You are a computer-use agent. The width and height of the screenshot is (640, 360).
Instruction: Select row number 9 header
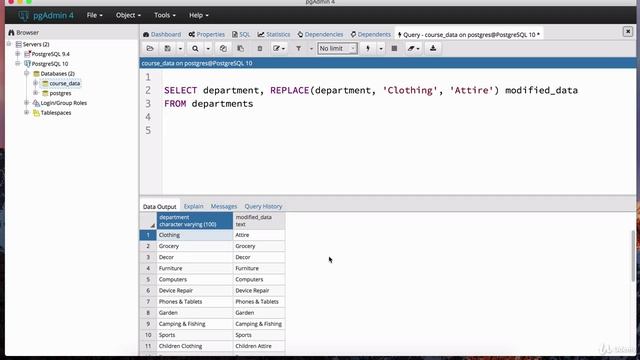(x=148, y=324)
